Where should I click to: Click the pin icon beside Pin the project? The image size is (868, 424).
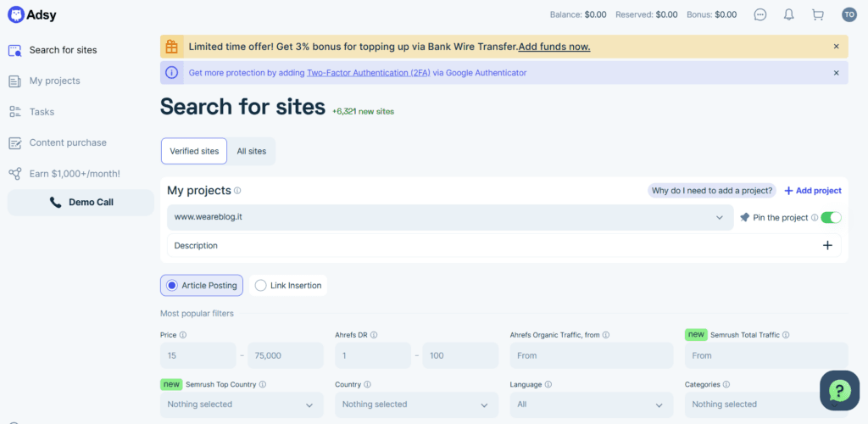click(x=744, y=218)
